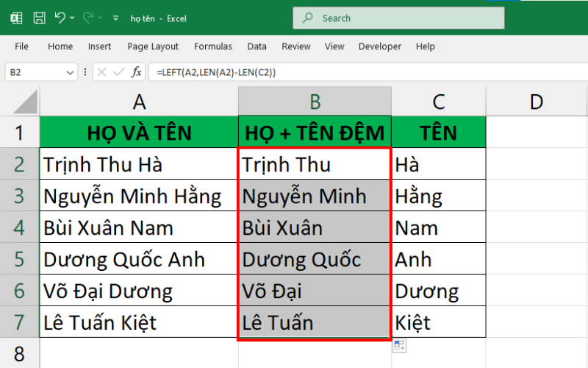Select column C cell Dương

point(439,290)
